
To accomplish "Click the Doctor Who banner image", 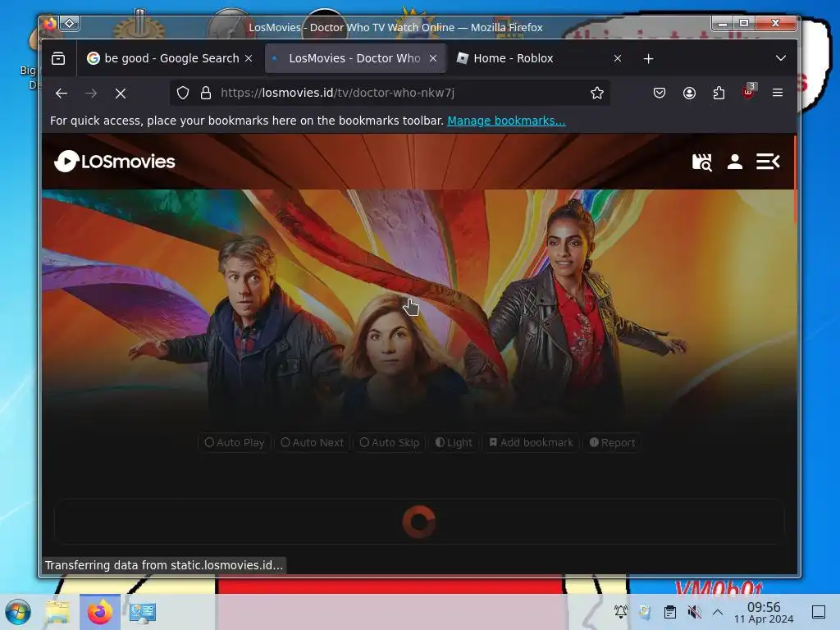I will (418, 305).
